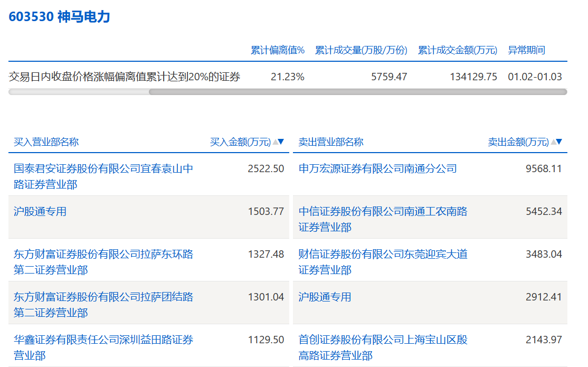Viewport: 588px width, 367px height.
Task: Select buy amount 2522.50
Action: (x=266, y=168)
